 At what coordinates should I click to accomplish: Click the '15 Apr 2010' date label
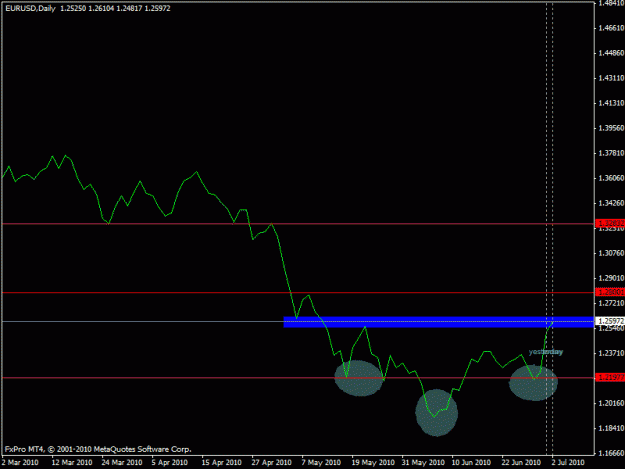222,462
